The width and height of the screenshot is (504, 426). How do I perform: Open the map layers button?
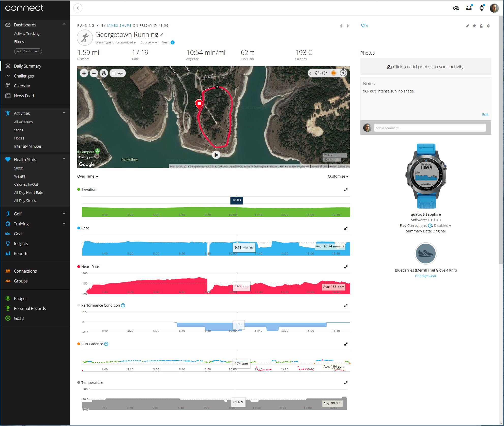point(104,73)
